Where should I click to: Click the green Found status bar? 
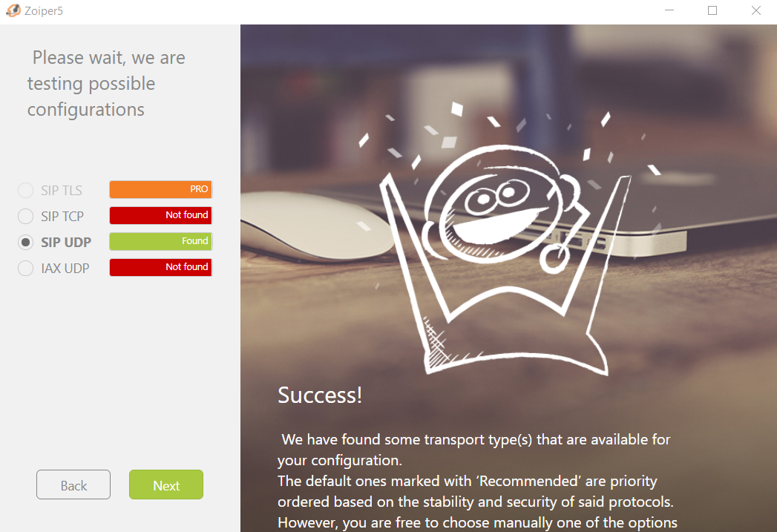161,241
